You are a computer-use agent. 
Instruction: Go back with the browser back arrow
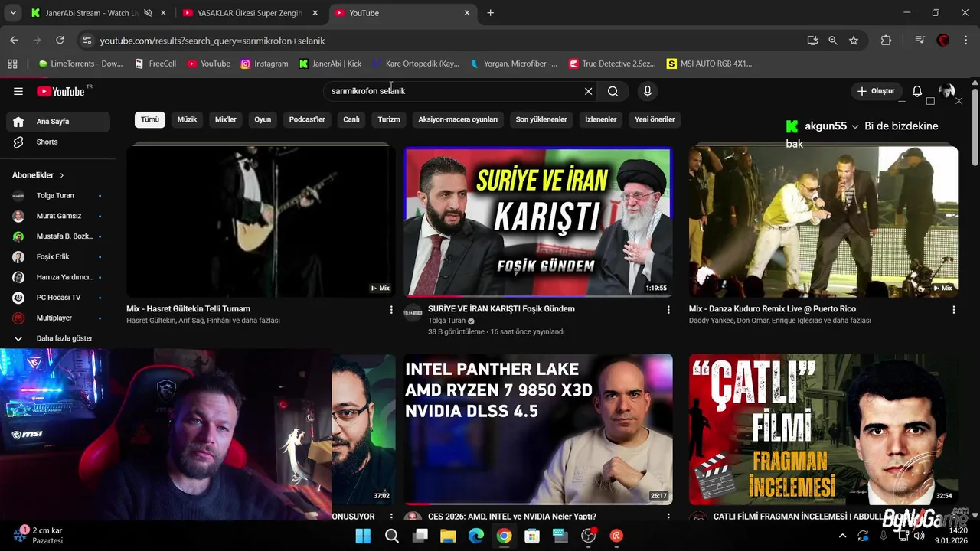[x=14, y=41]
